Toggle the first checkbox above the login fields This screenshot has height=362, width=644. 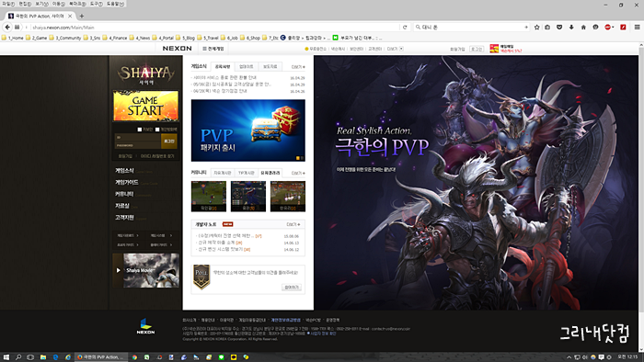click(140, 130)
